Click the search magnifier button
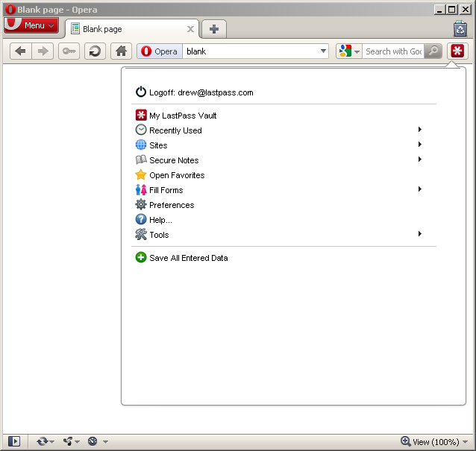476x451 pixels. point(433,51)
